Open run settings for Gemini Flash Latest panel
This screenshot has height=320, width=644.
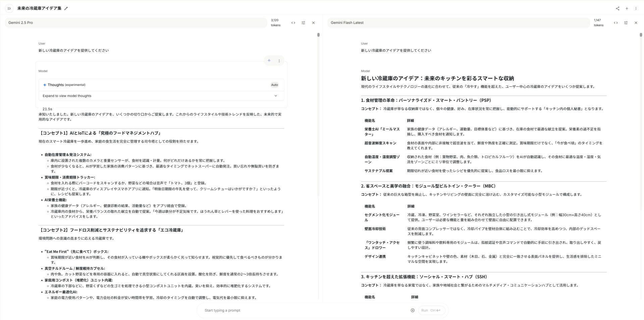626,23
